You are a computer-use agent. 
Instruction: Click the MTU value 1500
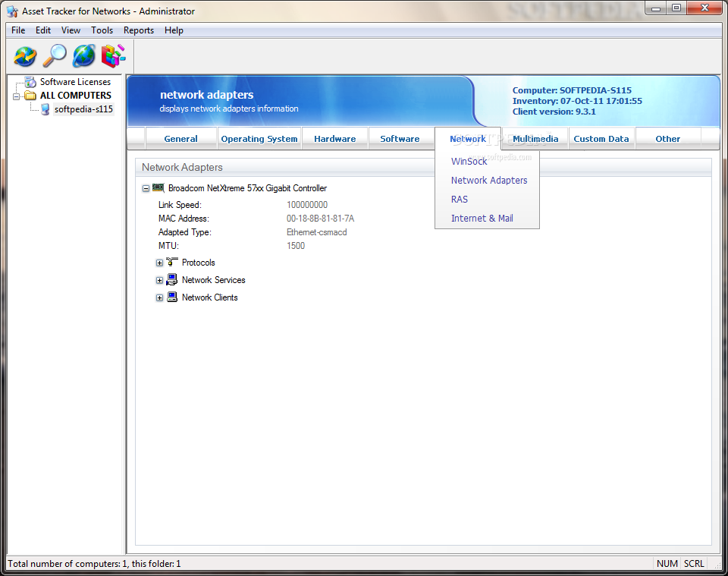point(296,246)
